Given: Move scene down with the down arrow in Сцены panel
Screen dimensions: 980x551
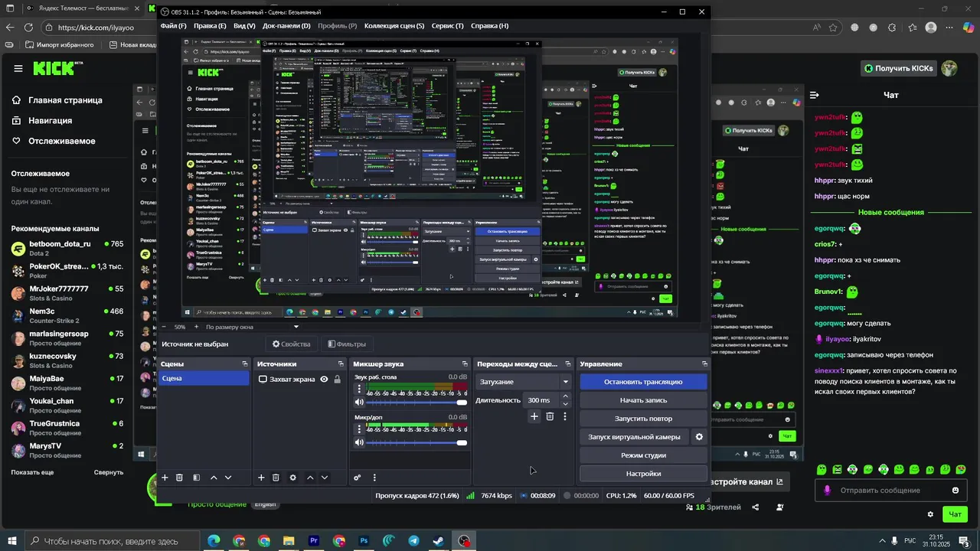Looking at the screenshot, I should click(x=228, y=478).
